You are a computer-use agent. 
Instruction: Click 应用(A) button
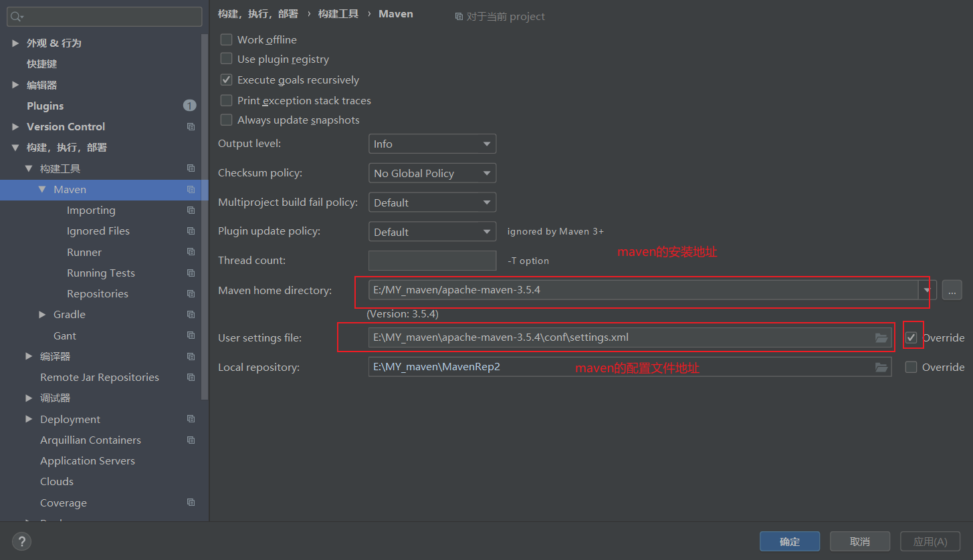point(930,541)
